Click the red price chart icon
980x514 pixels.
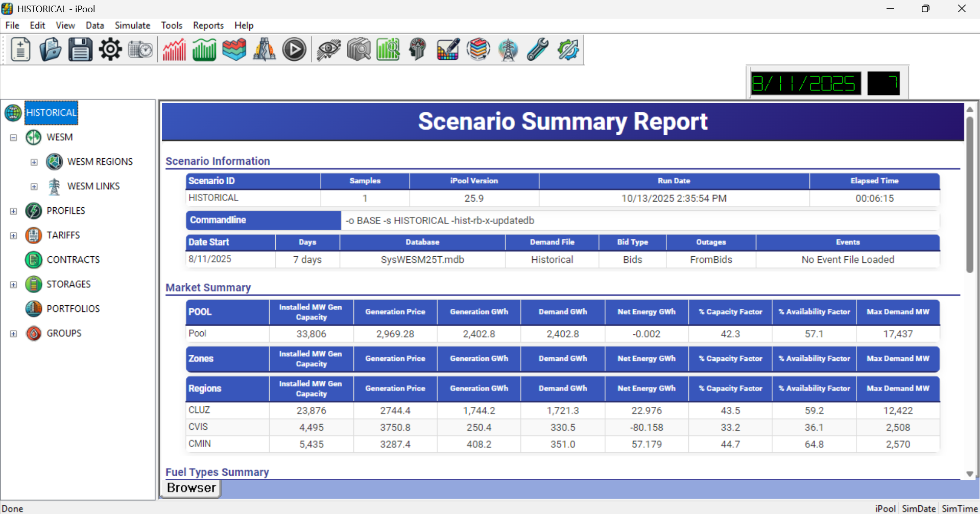click(174, 50)
